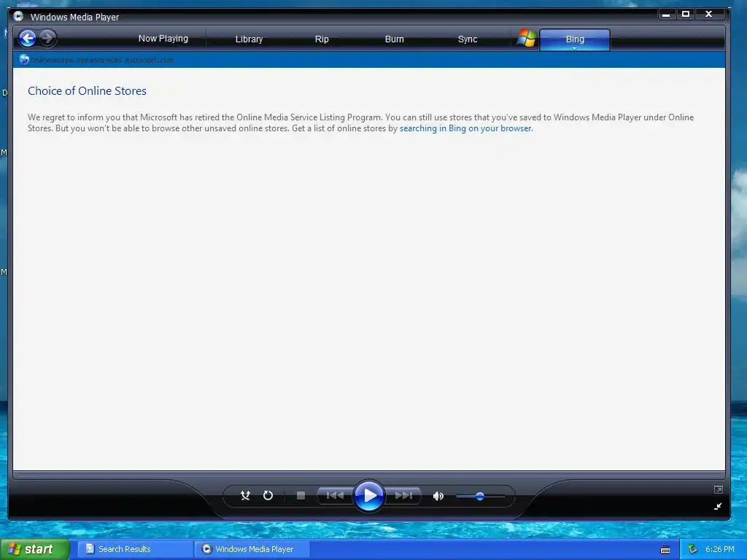The height and width of the screenshot is (560, 747).
Task: Click the 6:26 PM system clock
Action: [x=720, y=549]
